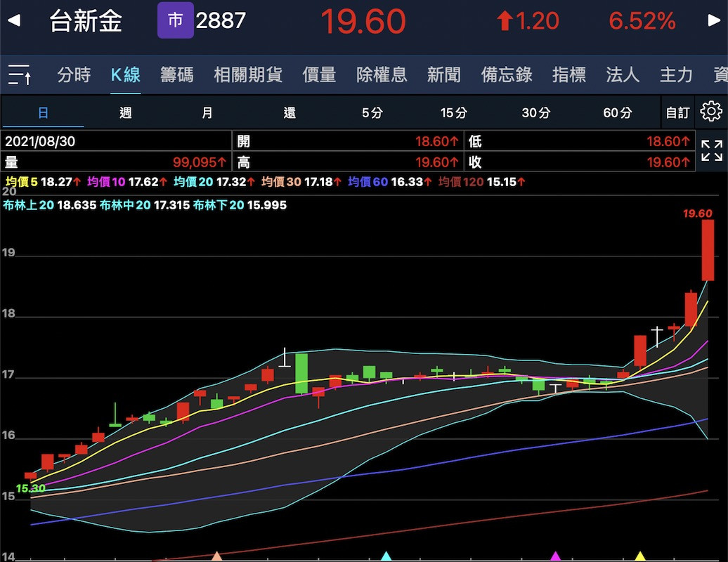728x562 pixels.
Task: Select the K線 tab
Action: pos(126,74)
